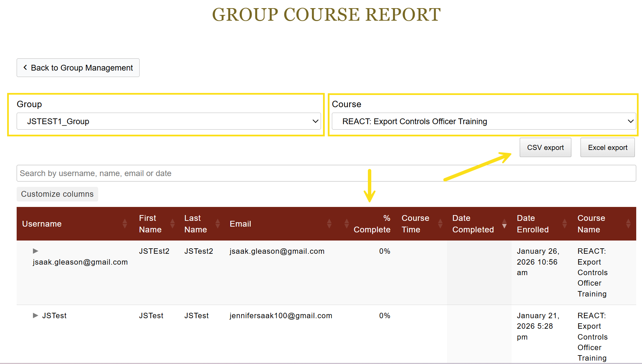Screen dimensions: 642x364
Task: Click the CSV export button
Action: (x=545, y=148)
